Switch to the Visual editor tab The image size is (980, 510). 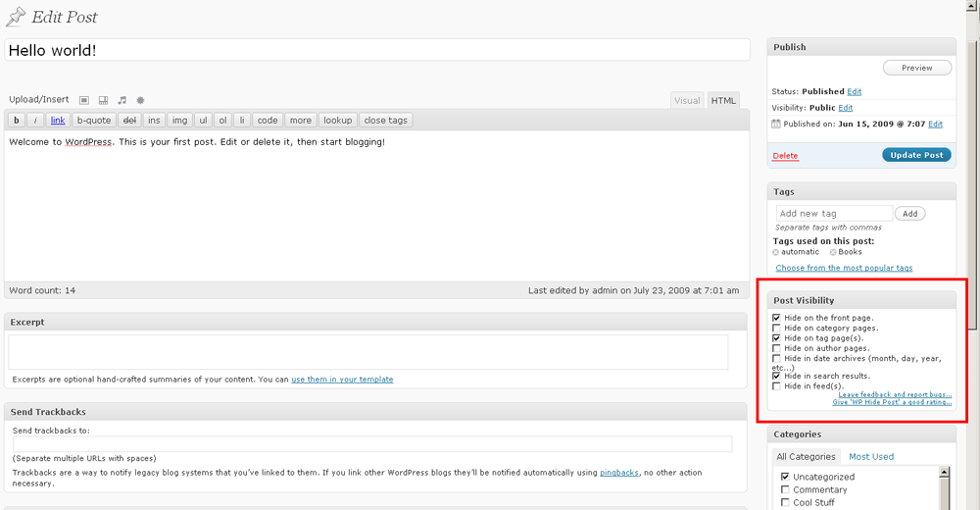click(687, 100)
